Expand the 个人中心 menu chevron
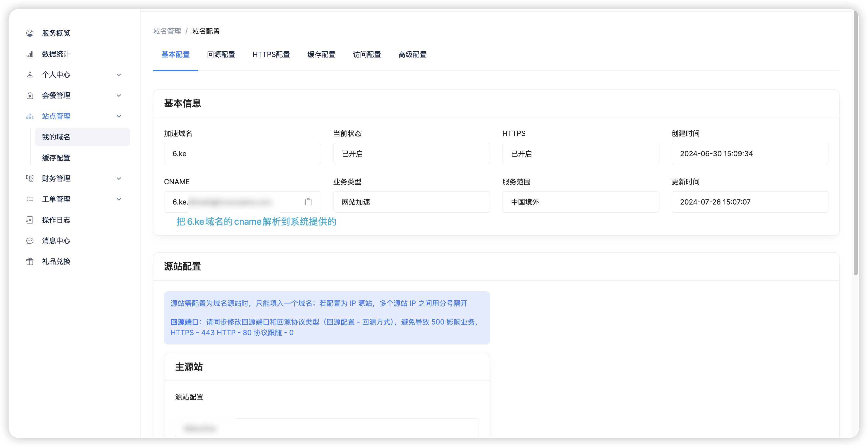This screenshot has height=447, width=868. (x=119, y=75)
